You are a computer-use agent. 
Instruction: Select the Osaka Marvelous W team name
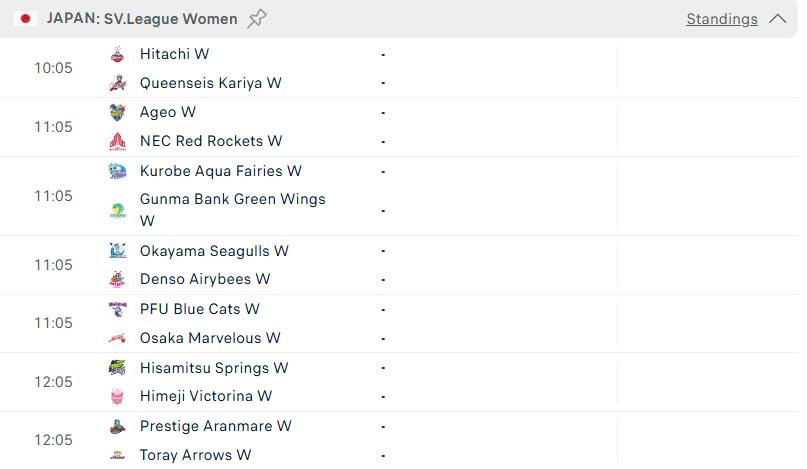[x=210, y=338]
